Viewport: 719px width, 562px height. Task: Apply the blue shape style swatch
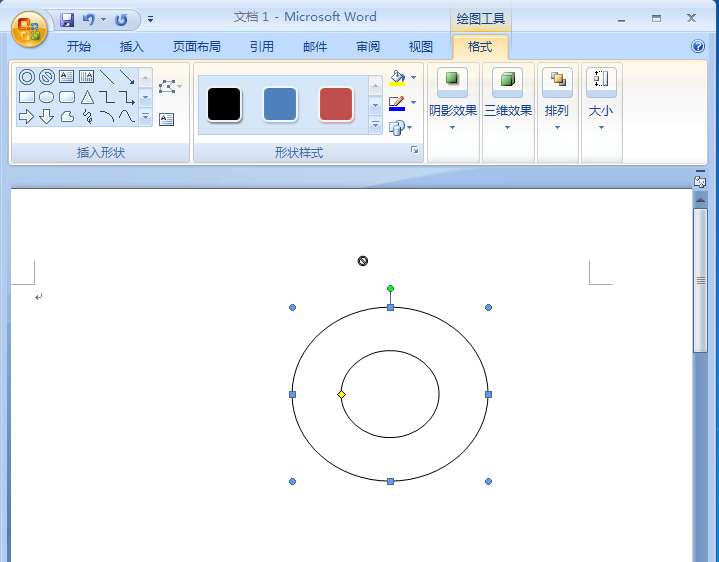280,104
